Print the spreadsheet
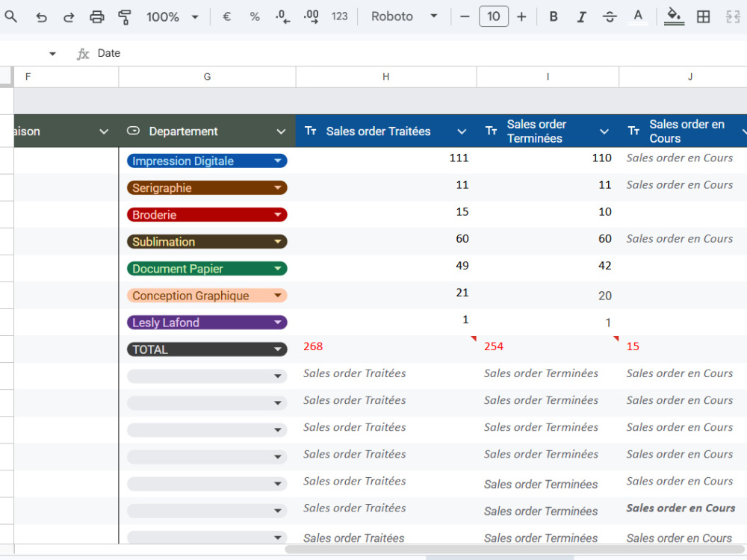Viewport: 747px width, 560px height. coord(96,17)
